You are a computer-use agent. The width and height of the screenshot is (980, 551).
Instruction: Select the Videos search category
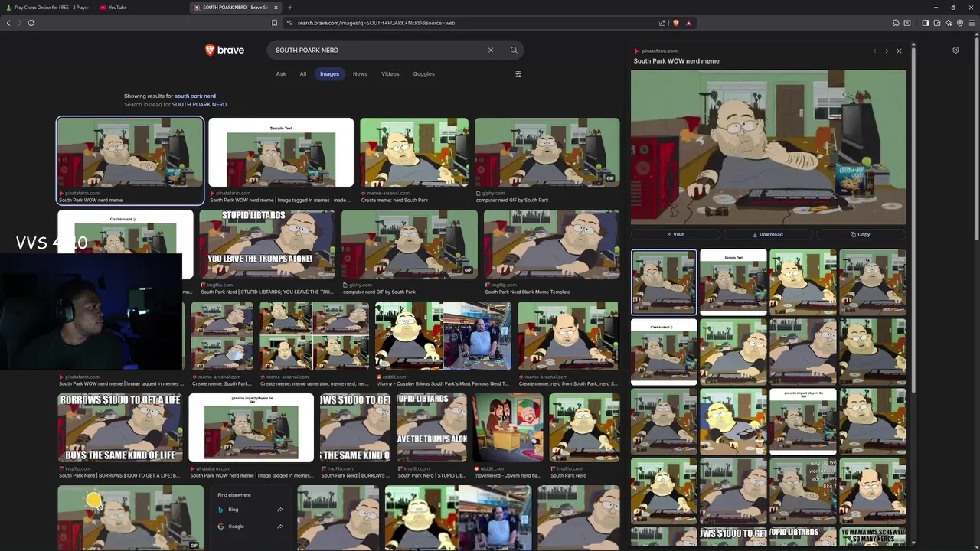[x=390, y=74]
